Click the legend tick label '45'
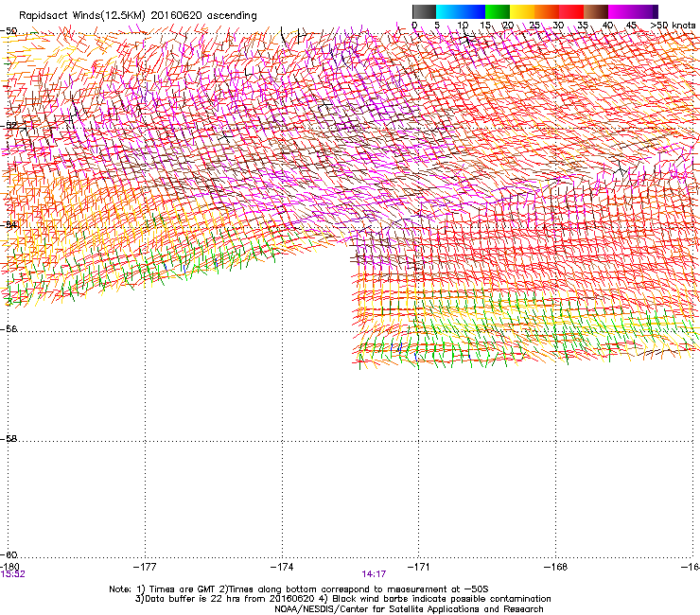Image resolution: width=700 pixels, height=615 pixels. [631, 25]
